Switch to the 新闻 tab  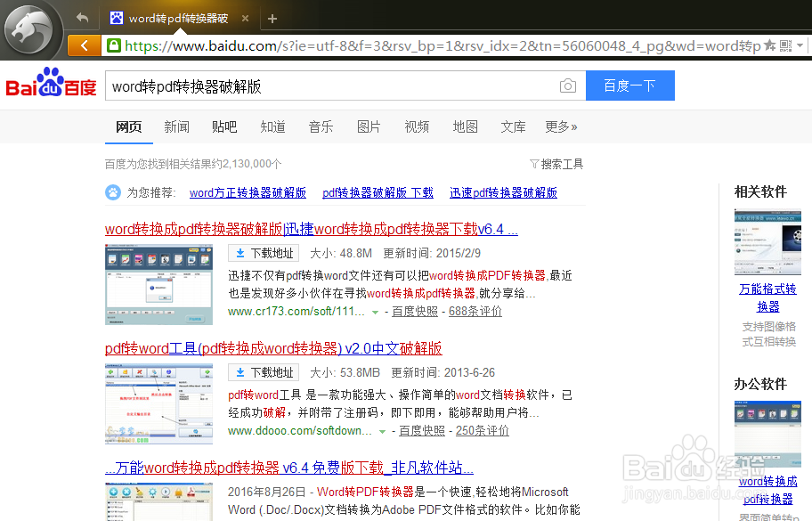click(176, 126)
